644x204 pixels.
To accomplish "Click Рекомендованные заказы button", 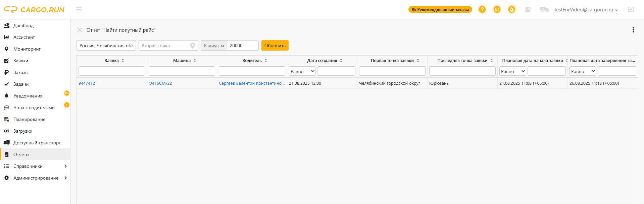I will [440, 10].
